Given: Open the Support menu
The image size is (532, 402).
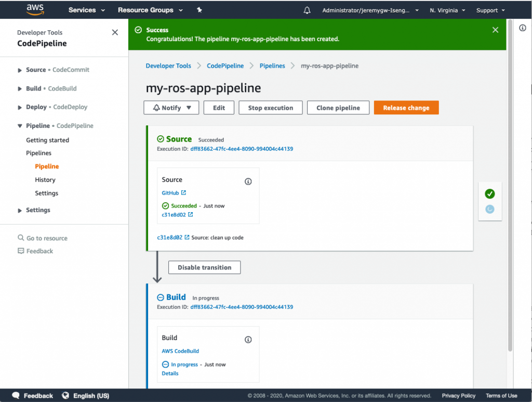Looking at the screenshot, I should pyautogui.click(x=490, y=10).
